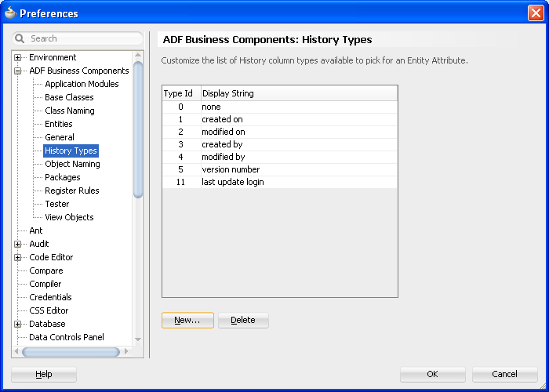
Task: Expand the Audit tree node
Action: 17,244
